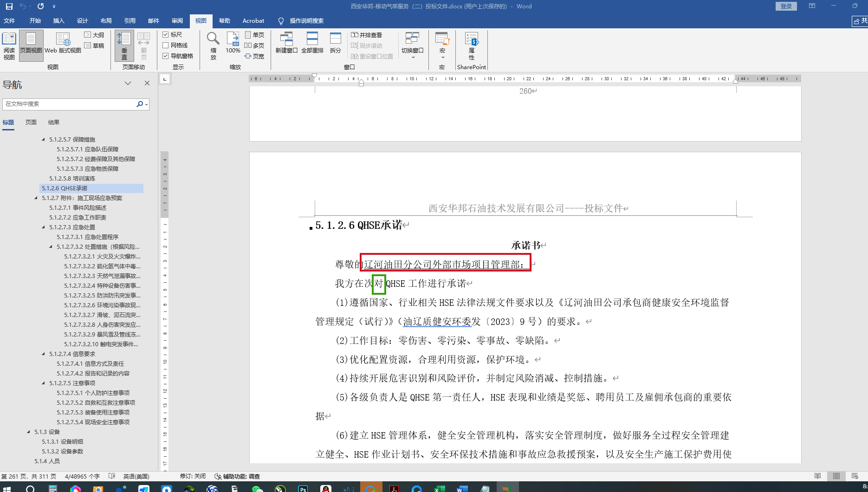Collapse the 5.1.2.7.4 信息要求 heading
The image size is (868, 492).
click(44, 354)
